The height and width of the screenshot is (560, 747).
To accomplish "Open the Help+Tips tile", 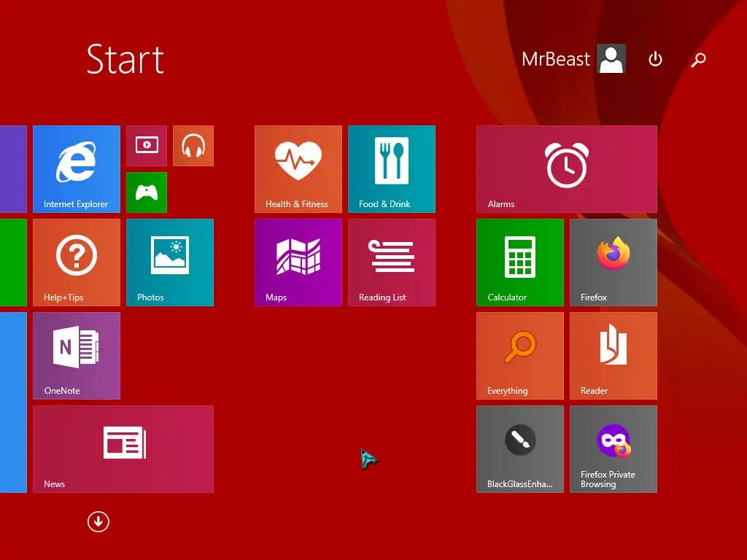I will point(76,262).
